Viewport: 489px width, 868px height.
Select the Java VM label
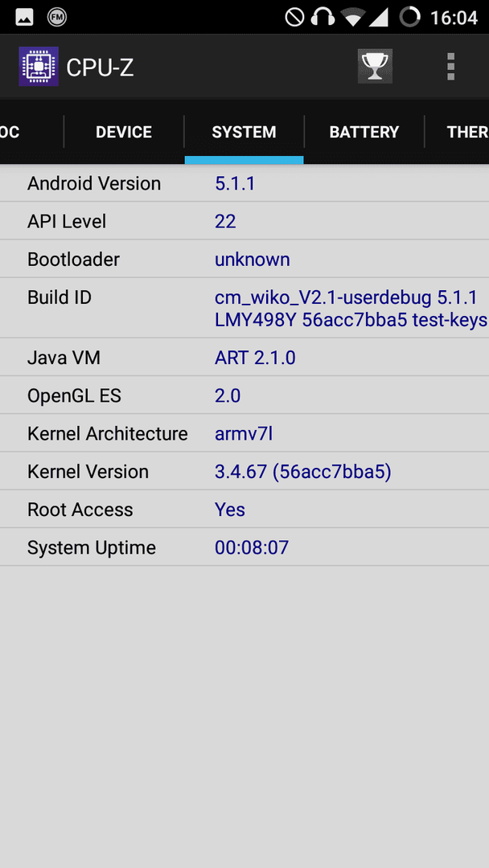(x=64, y=358)
